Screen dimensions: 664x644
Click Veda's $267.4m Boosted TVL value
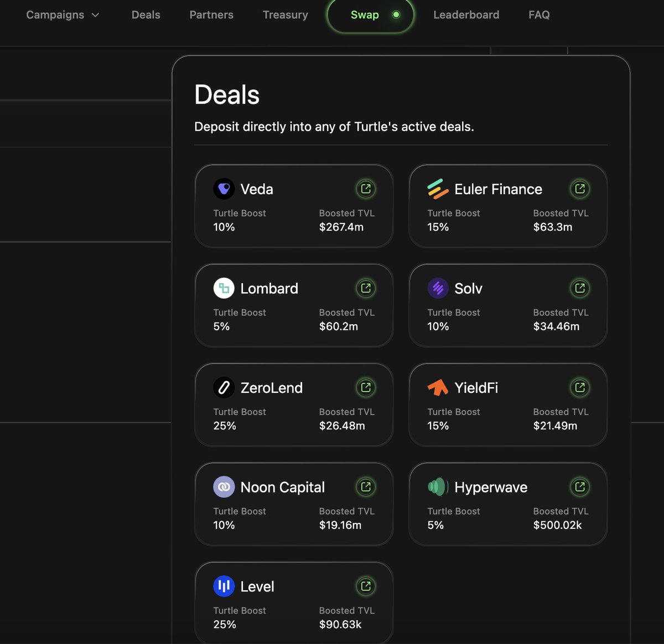(x=341, y=227)
